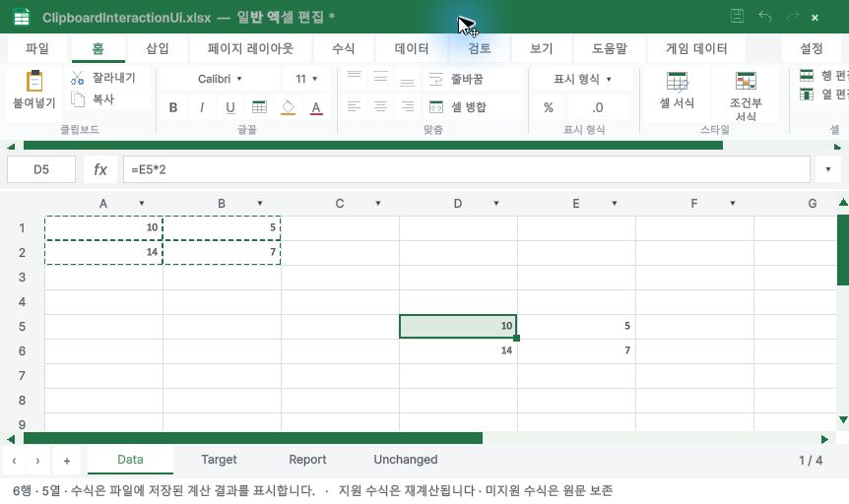Select row header 3
This screenshot has width=849, height=504.
tap(23, 278)
